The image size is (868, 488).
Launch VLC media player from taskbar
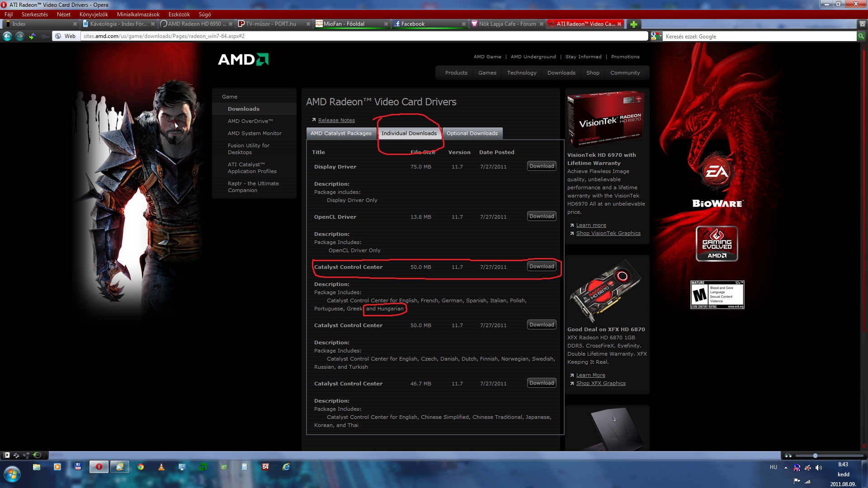pyautogui.click(x=161, y=467)
